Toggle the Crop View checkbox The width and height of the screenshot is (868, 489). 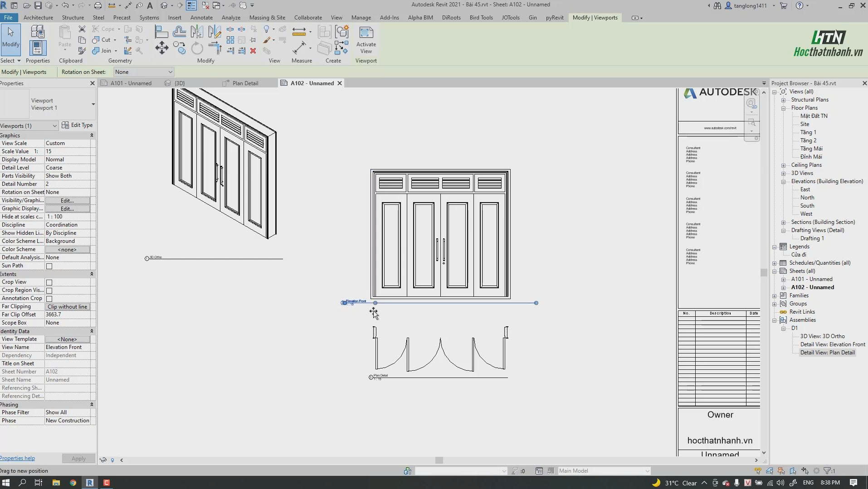49,282
